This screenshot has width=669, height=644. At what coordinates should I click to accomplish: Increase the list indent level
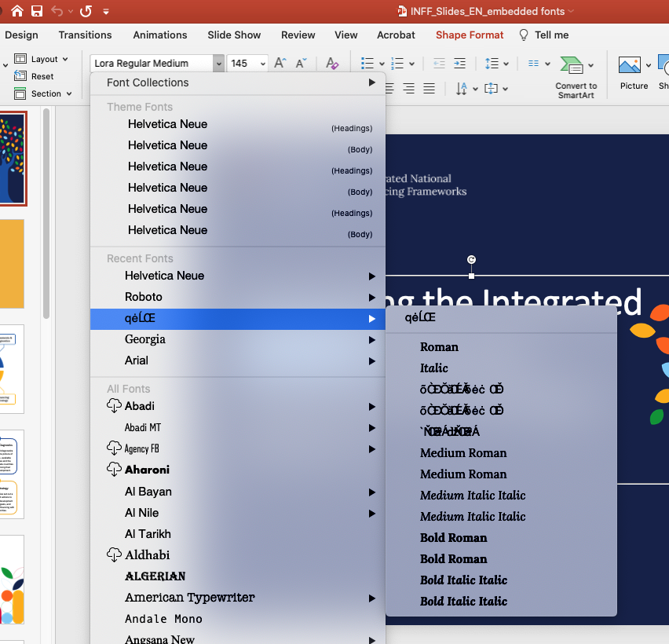pos(459,63)
